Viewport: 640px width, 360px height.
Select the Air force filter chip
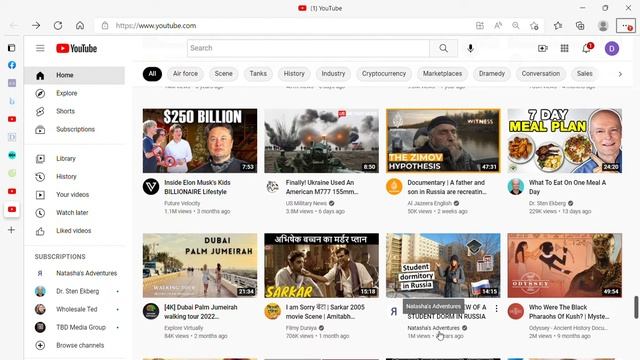185,74
